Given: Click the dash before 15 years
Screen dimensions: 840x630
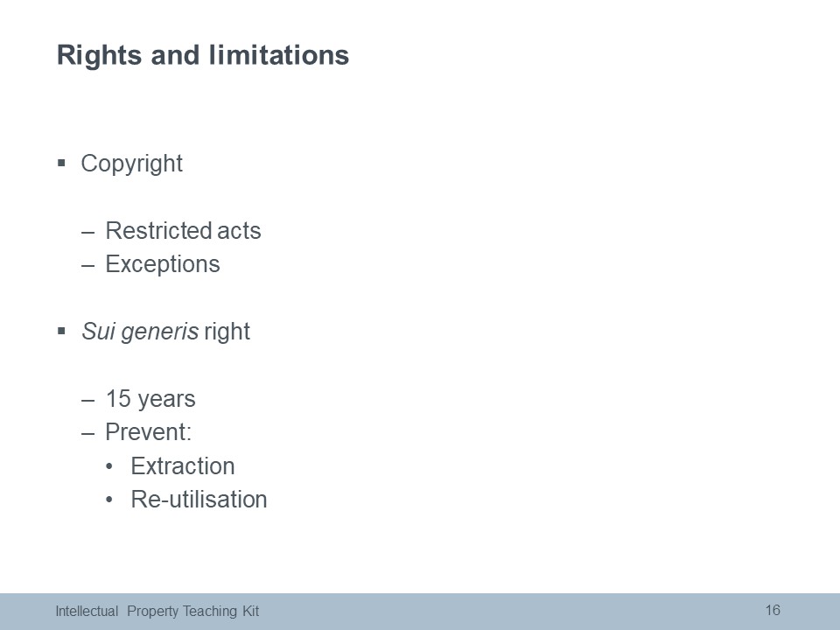Looking at the screenshot, I should tap(87, 402).
